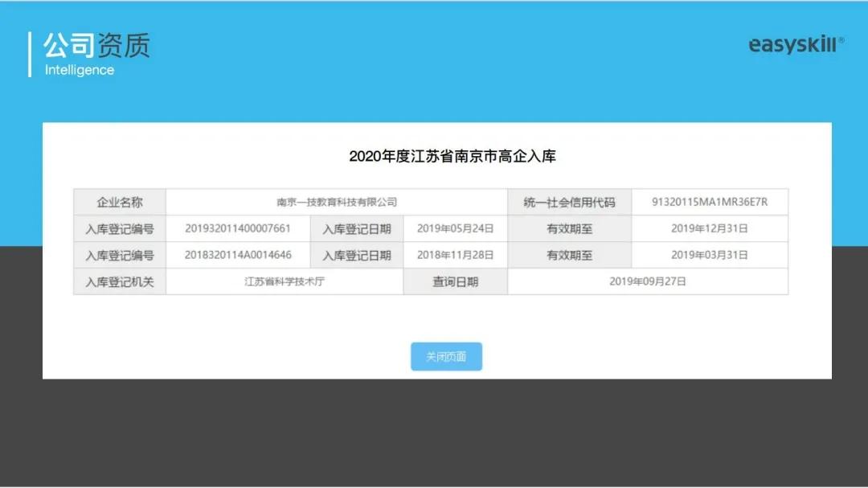The image size is (868, 488).
Task: Click registration number 201932011400007661
Action: click(x=237, y=228)
